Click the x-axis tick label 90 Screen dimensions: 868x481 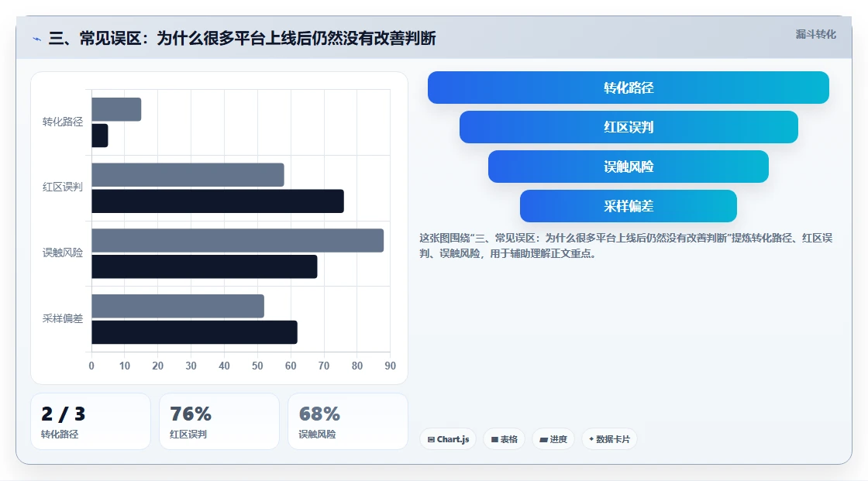click(391, 366)
